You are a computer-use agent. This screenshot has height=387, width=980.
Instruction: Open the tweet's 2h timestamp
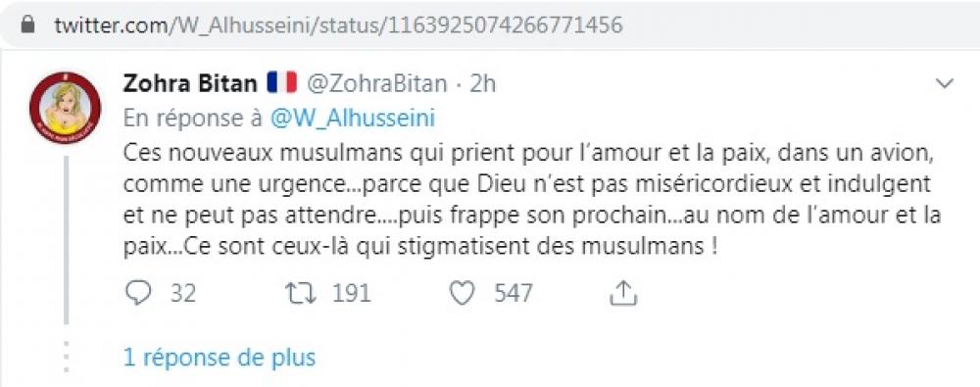point(482,84)
